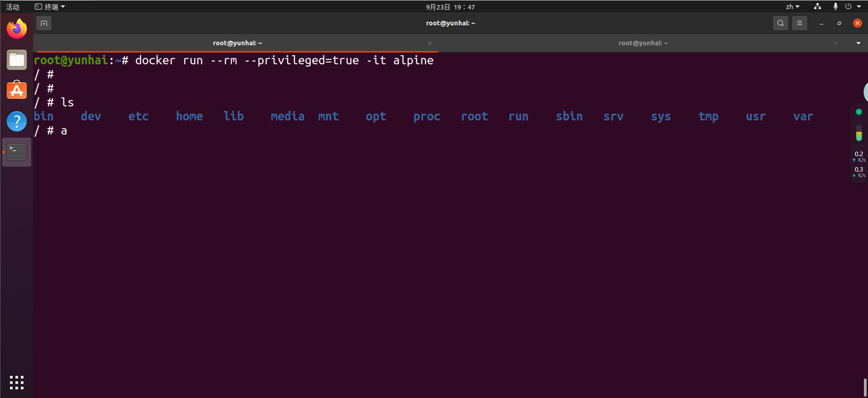The image size is (868, 398).
Task: Select the first root@yunhai tab
Action: [x=237, y=43]
